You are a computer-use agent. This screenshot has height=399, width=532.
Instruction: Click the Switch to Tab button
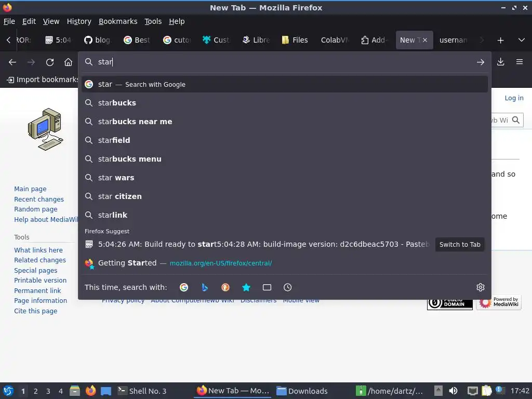460,244
